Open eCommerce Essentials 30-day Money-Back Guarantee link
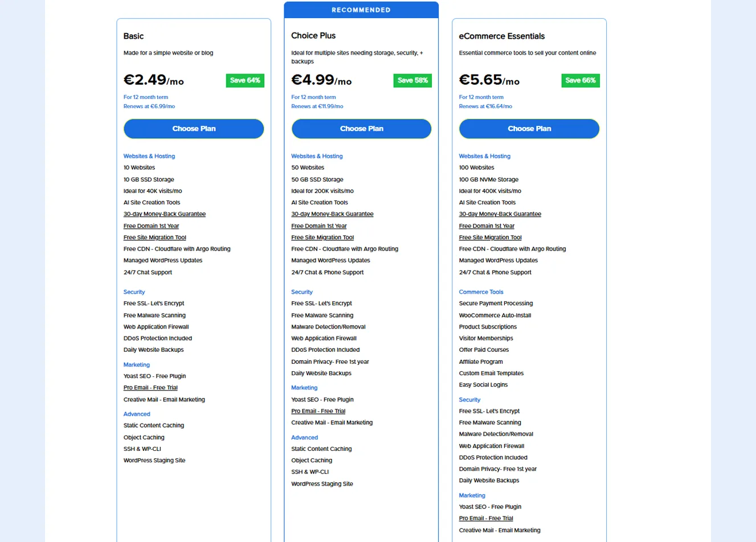756x542 pixels. 500,214
